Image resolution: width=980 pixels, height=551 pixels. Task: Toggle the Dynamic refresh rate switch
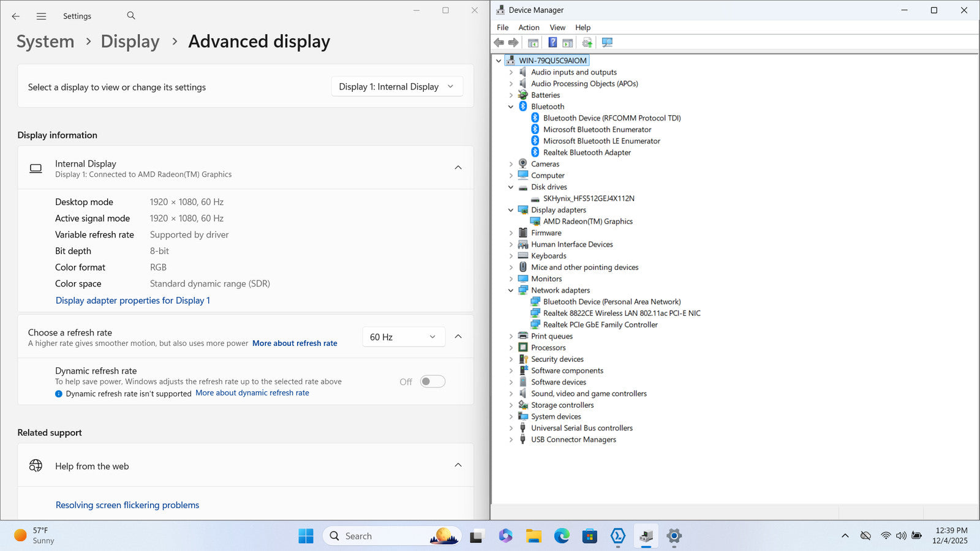[x=432, y=382]
